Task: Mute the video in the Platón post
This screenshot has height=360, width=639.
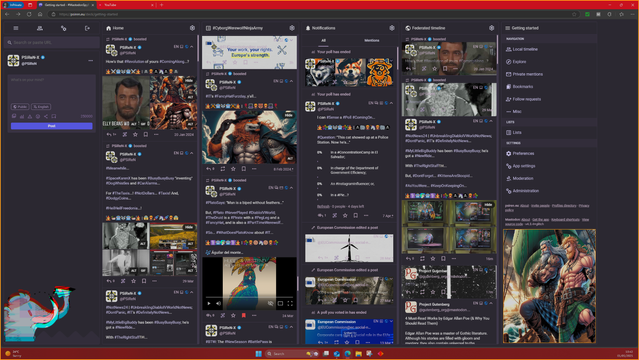Action: [x=218, y=303]
